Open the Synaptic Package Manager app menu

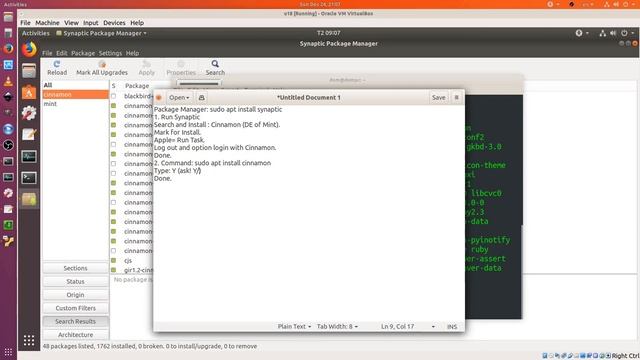pyautogui.click(x=101, y=33)
